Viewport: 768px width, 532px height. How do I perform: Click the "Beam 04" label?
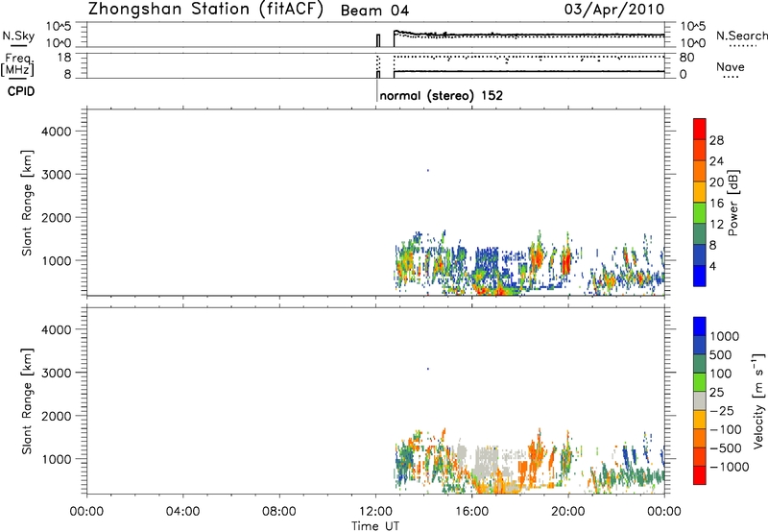(x=374, y=11)
